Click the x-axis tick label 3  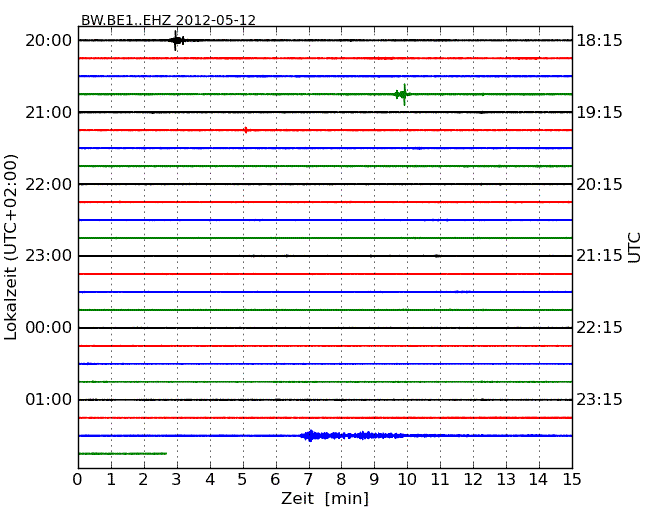pyautogui.click(x=177, y=479)
